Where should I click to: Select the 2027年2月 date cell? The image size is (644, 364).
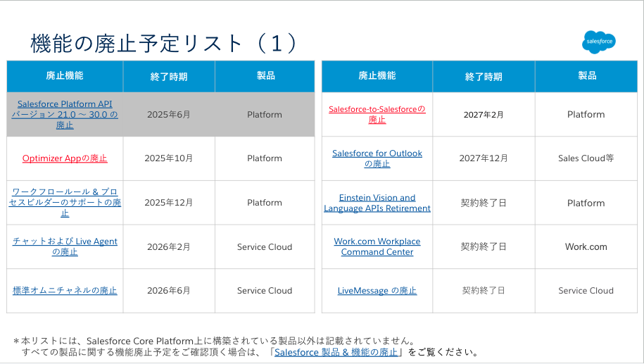pyautogui.click(x=484, y=115)
